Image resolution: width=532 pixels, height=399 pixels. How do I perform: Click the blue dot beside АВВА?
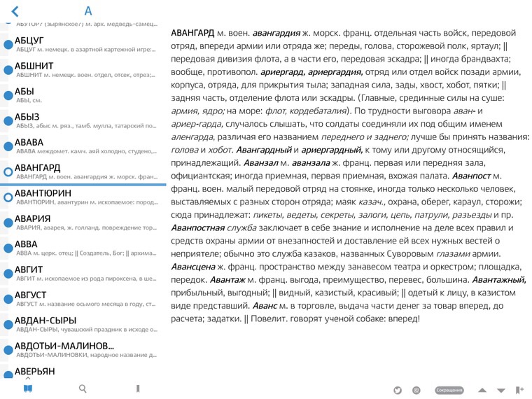tap(8, 248)
